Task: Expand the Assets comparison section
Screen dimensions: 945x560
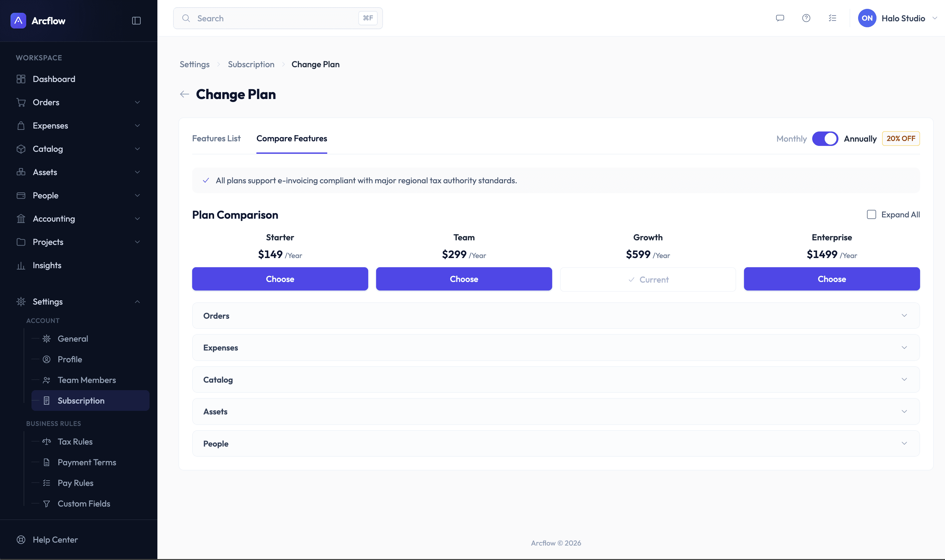Action: [555, 411]
